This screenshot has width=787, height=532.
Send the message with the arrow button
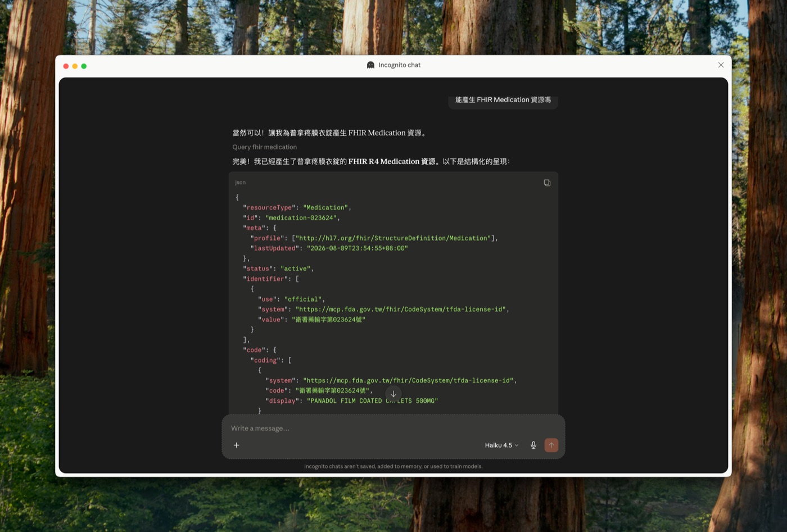[551, 445]
